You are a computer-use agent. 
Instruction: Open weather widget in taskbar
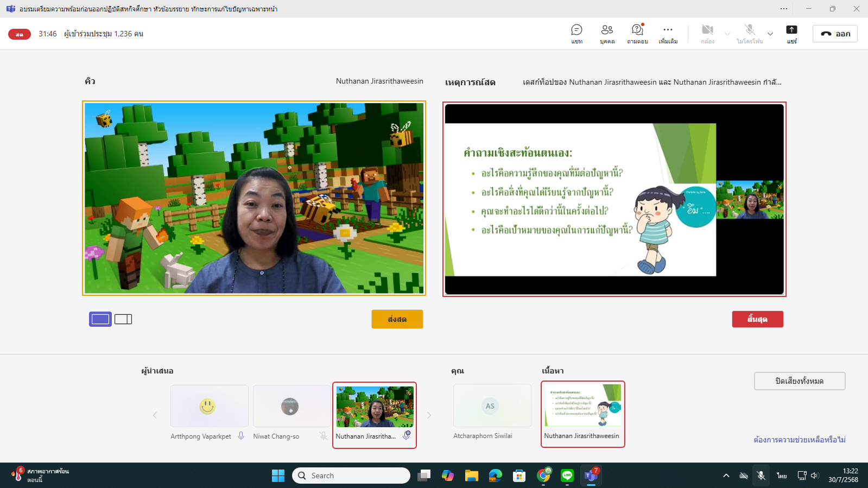[41, 476]
